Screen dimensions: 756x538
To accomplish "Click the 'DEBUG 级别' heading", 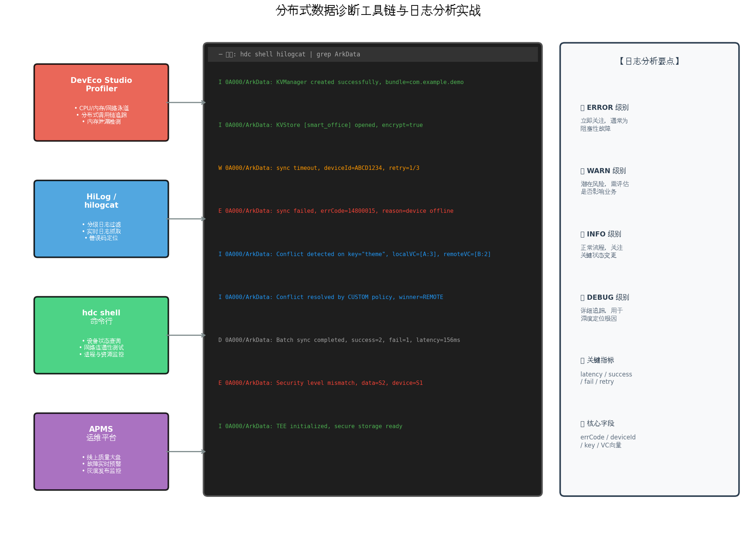I will pos(605,298).
